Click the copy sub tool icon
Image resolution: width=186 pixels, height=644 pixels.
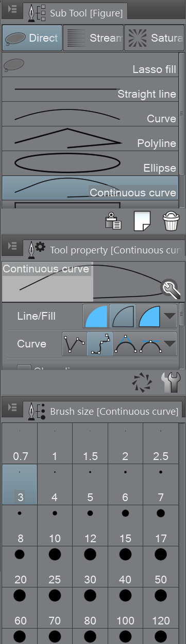click(x=113, y=221)
